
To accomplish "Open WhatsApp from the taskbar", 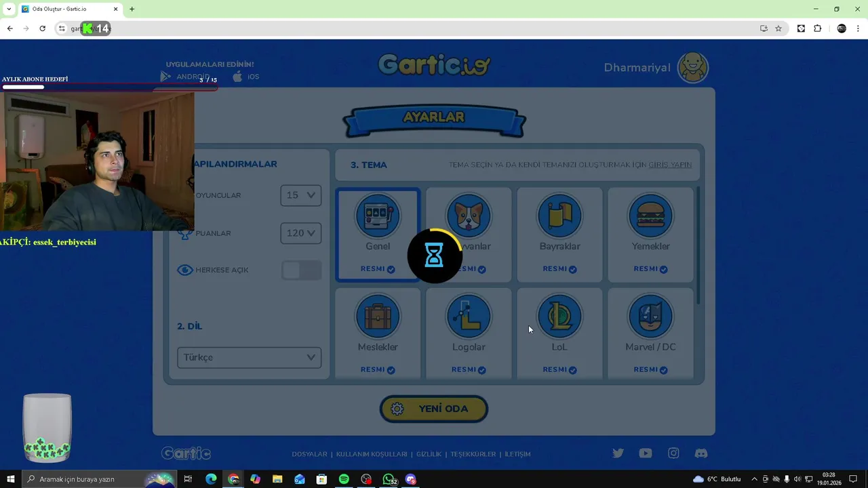I will coord(389,479).
